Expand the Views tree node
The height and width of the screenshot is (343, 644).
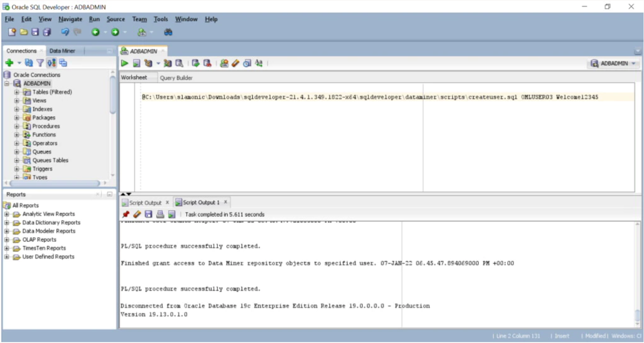tap(17, 100)
